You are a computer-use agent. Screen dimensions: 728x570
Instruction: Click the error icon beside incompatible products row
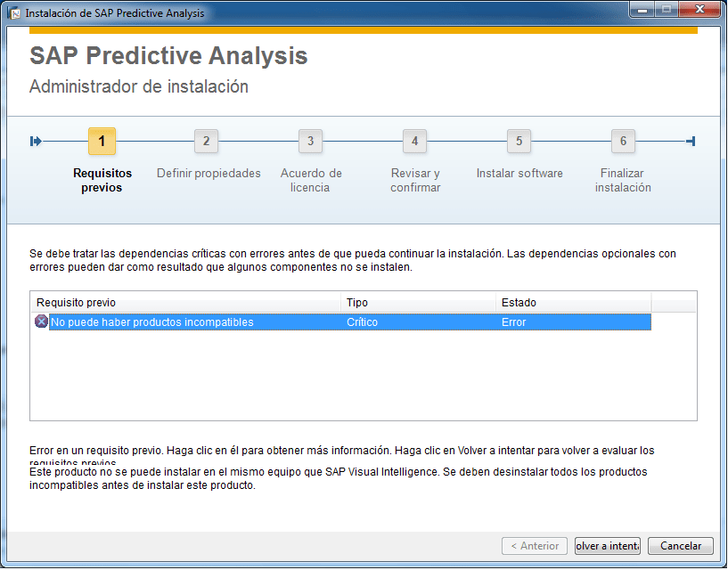coord(41,322)
